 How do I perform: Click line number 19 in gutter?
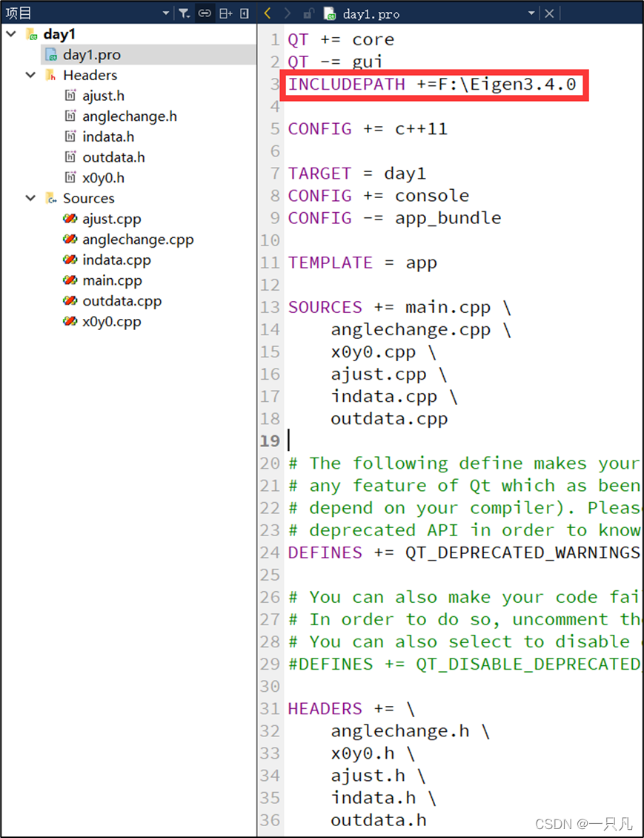270,441
